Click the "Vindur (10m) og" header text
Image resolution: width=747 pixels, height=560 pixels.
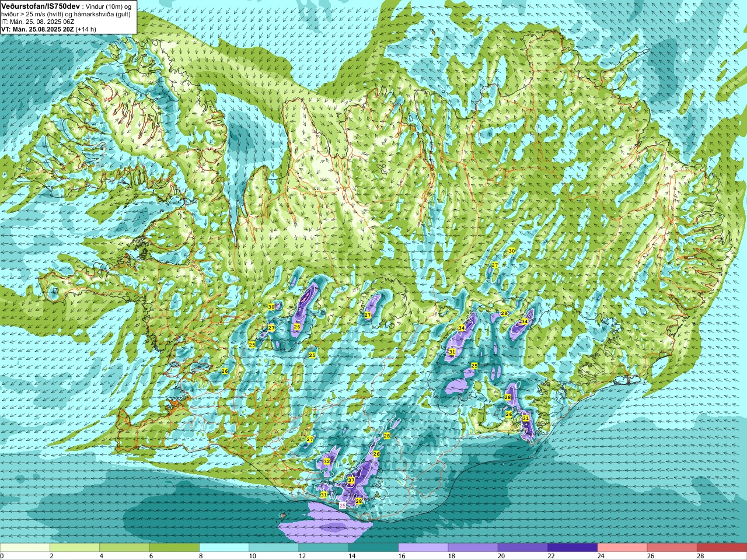click(x=109, y=6)
